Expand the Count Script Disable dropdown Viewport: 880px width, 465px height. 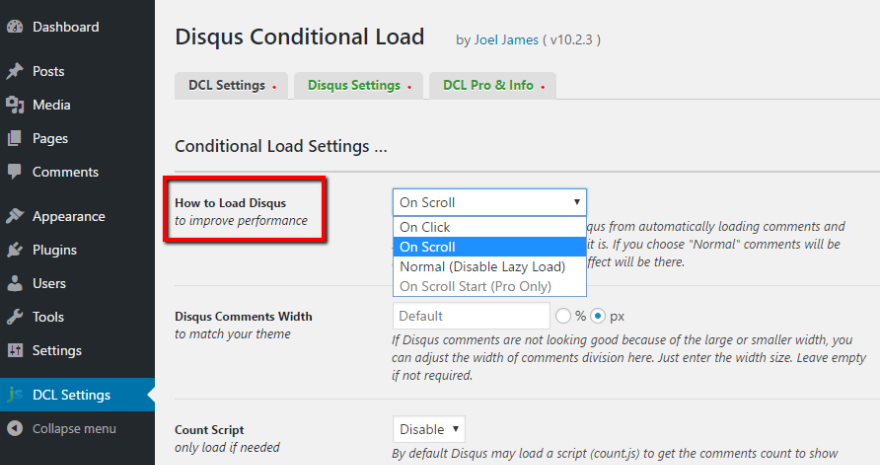(428, 429)
